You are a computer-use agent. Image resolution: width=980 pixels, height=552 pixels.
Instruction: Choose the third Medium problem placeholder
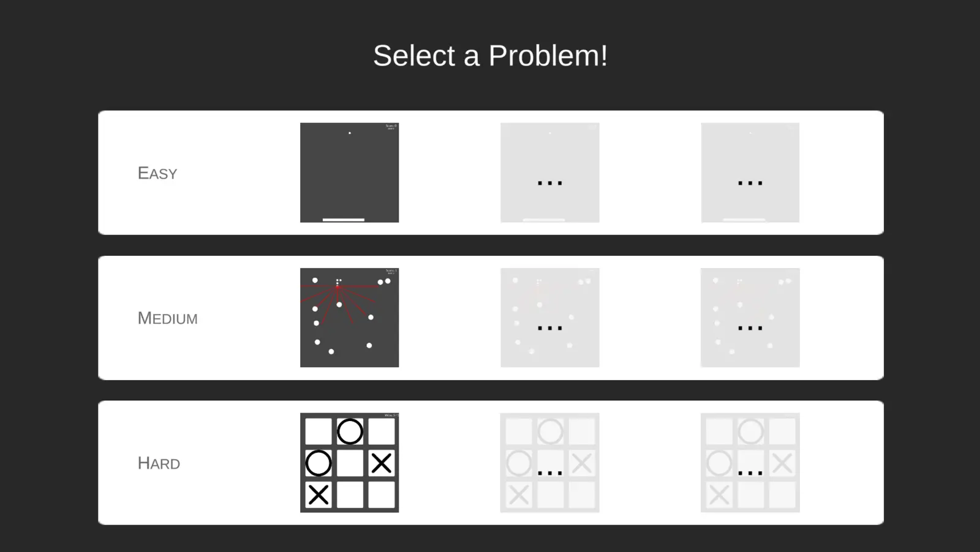click(x=750, y=318)
